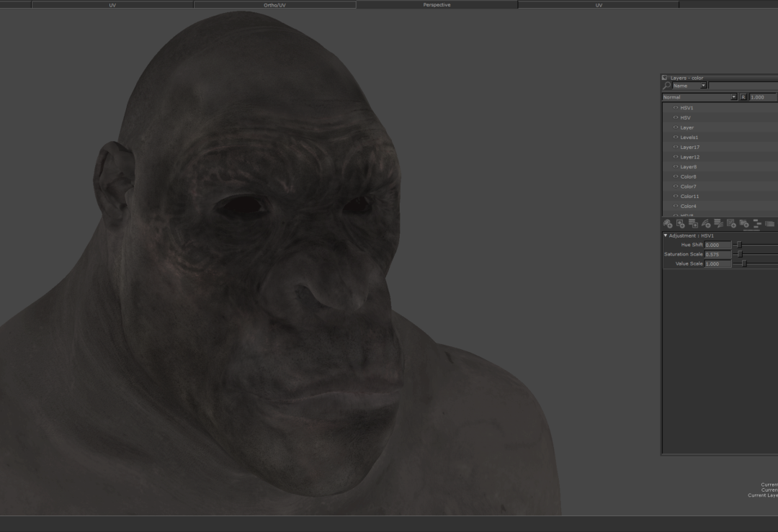778x532 pixels.
Task: Select the HSV1 layer name
Action: coord(687,107)
